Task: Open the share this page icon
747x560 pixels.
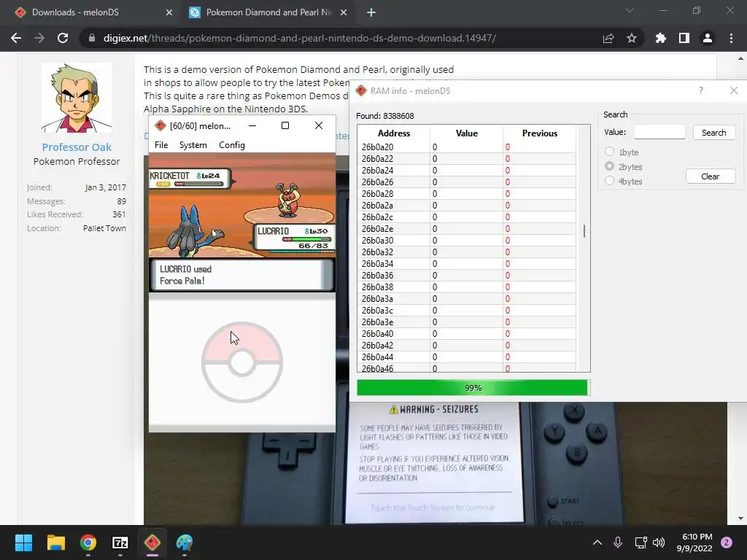Action: point(608,38)
